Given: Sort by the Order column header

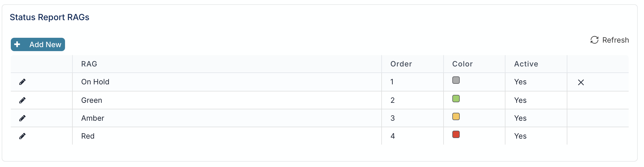Looking at the screenshot, I should [401, 64].
